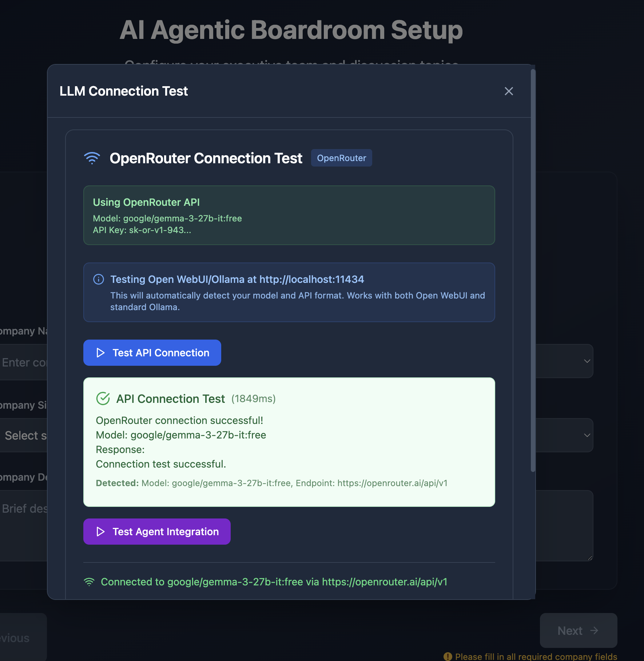
Task: Click 'API Key: sk-or-v1-943...' text
Action: tap(142, 230)
